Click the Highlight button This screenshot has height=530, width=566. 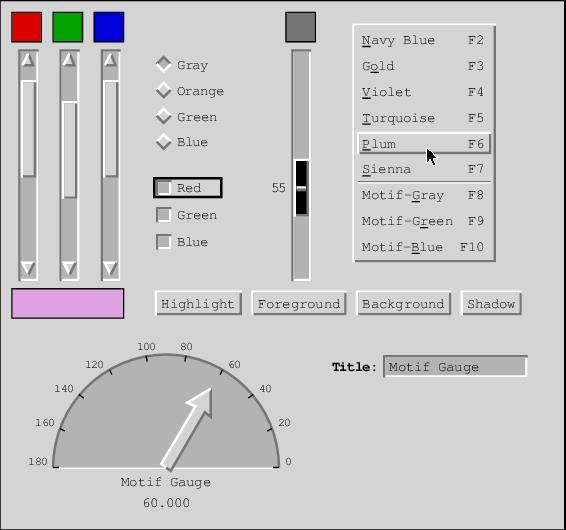coord(199,303)
